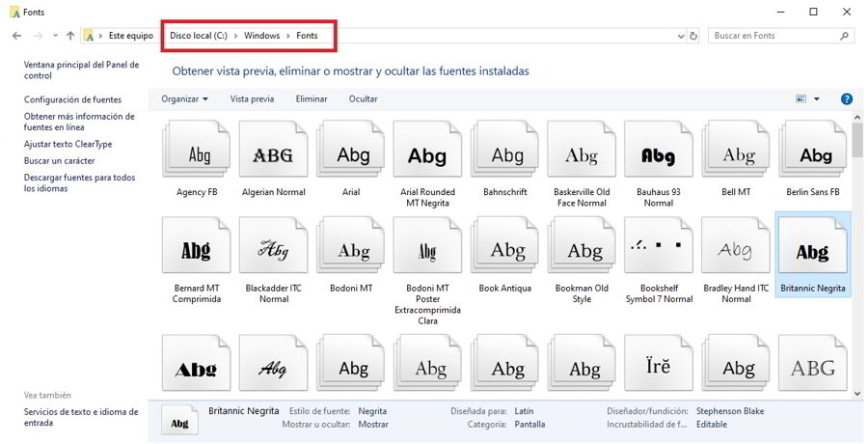The height and width of the screenshot is (444, 868).
Task: Select the Berlin Sans FB font
Action: point(813,149)
